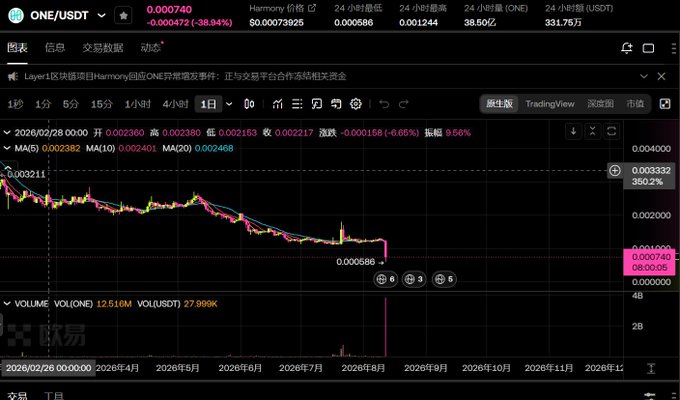Expand the chart to fullscreen
The width and height of the screenshot is (680, 400).
point(665,104)
